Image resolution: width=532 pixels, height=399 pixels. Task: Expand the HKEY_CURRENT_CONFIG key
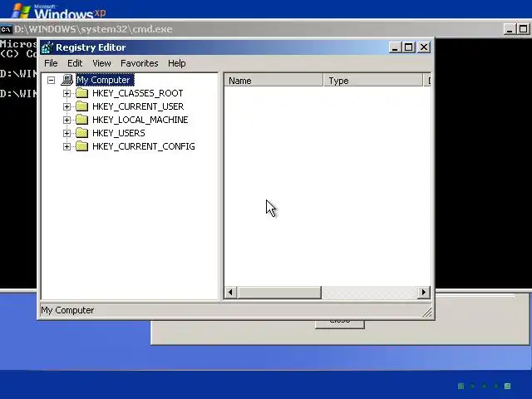click(66, 146)
